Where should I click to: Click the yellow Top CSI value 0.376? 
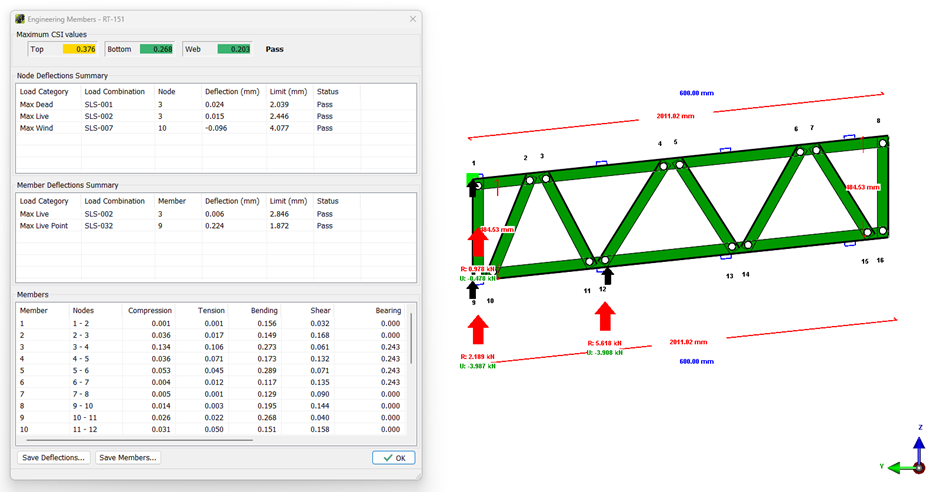82,48
